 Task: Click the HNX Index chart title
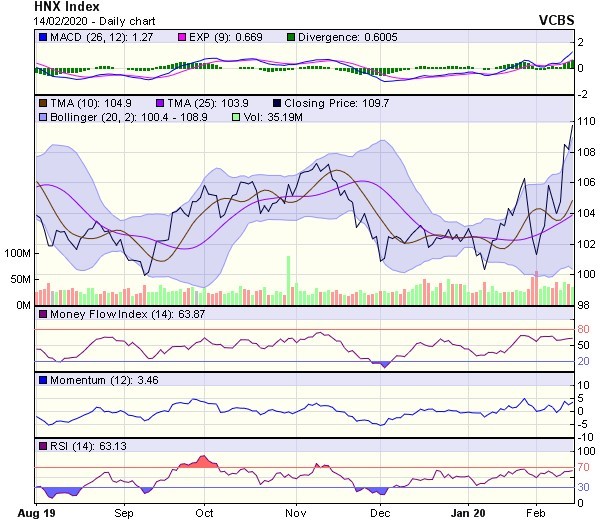(x=40, y=7)
